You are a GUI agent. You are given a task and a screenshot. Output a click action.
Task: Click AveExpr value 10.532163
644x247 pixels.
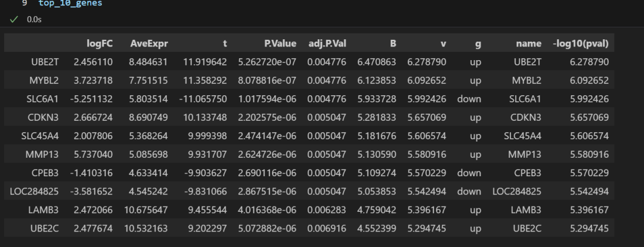click(x=146, y=228)
